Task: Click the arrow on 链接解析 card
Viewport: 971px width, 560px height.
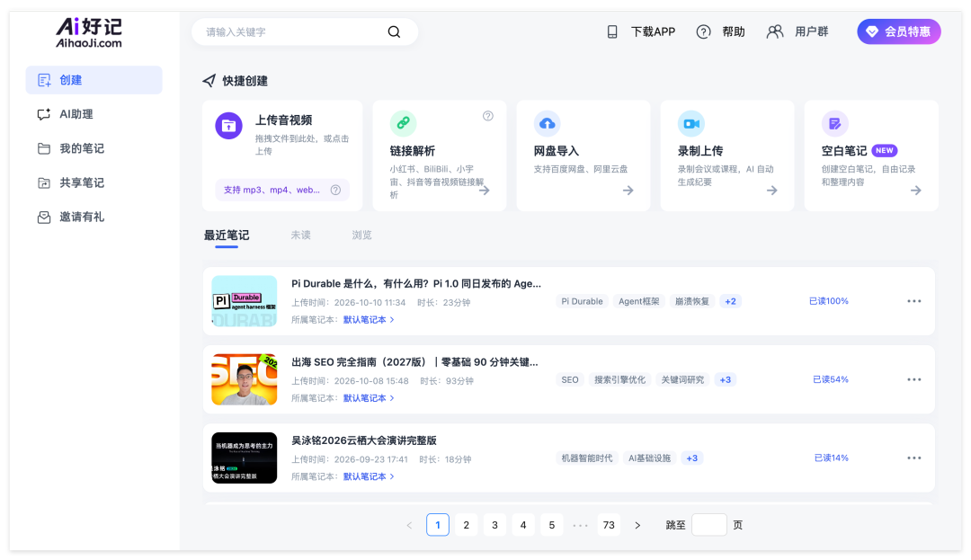Action: 485,191
